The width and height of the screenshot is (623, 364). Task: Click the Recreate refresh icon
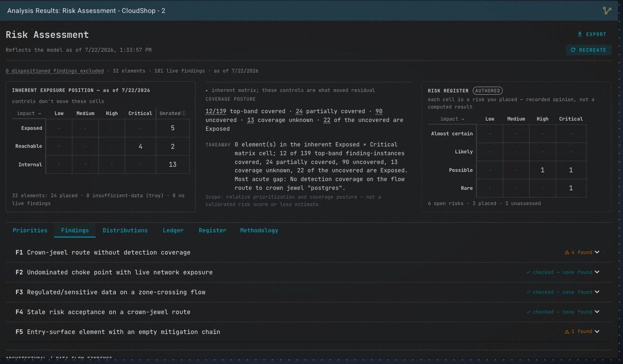[573, 50]
